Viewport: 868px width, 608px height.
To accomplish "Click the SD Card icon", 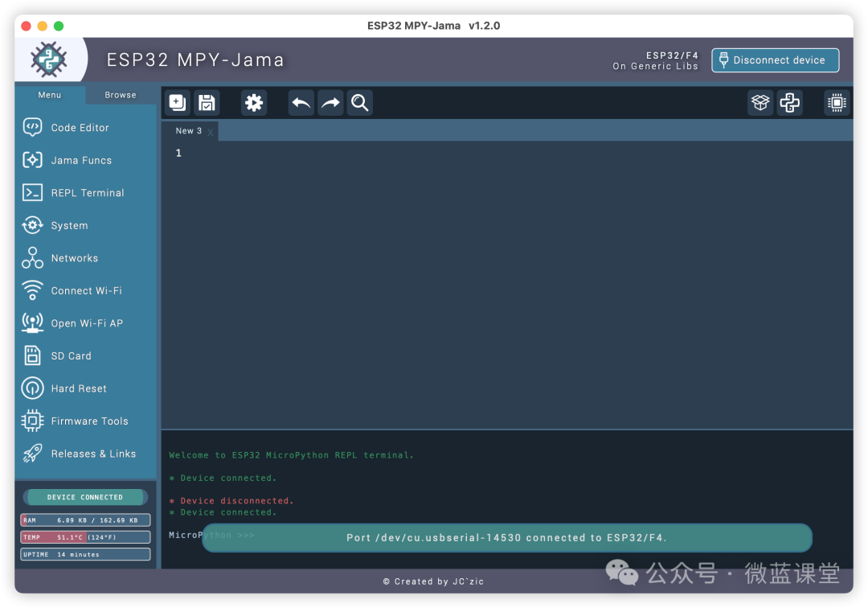I will tap(32, 355).
